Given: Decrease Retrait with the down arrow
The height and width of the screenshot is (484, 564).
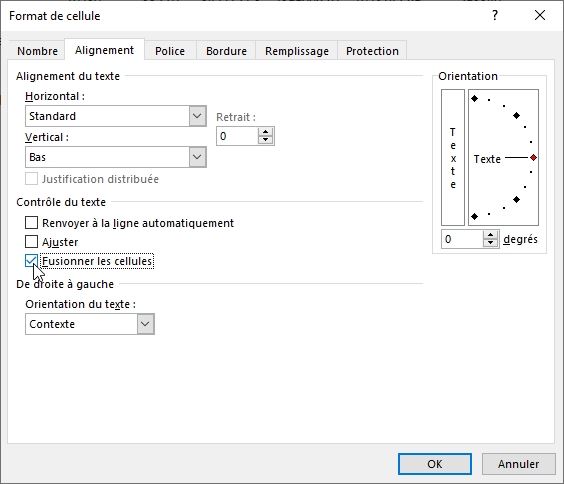Looking at the screenshot, I should point(265,140).
